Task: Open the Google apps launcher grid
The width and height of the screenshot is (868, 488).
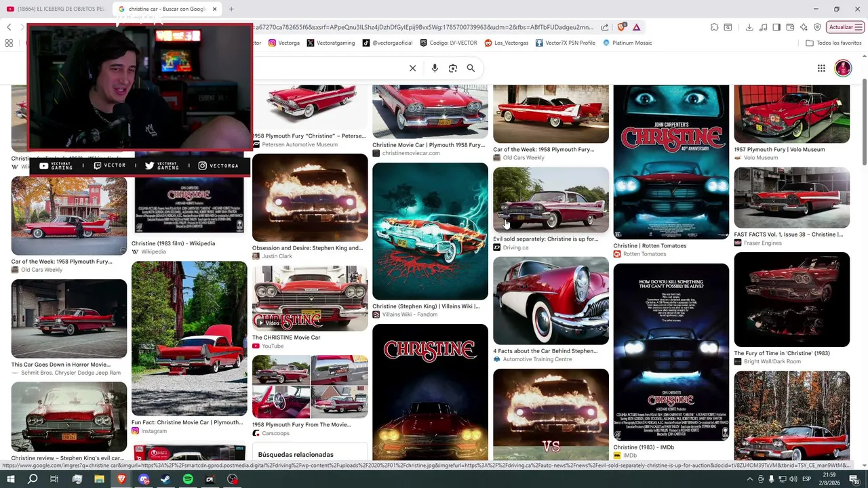Action: pyautogui.click(x=821, y=68)
